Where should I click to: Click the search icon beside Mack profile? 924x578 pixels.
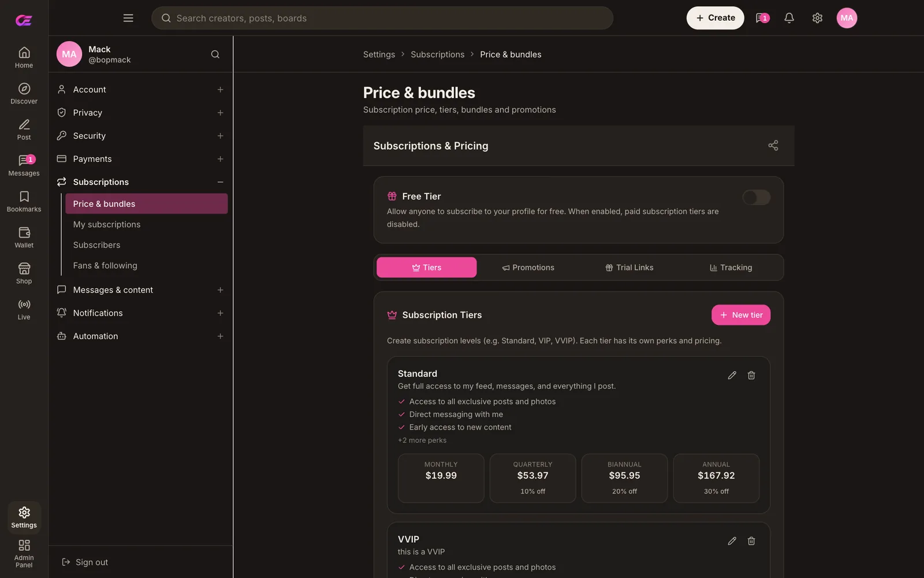215,54
